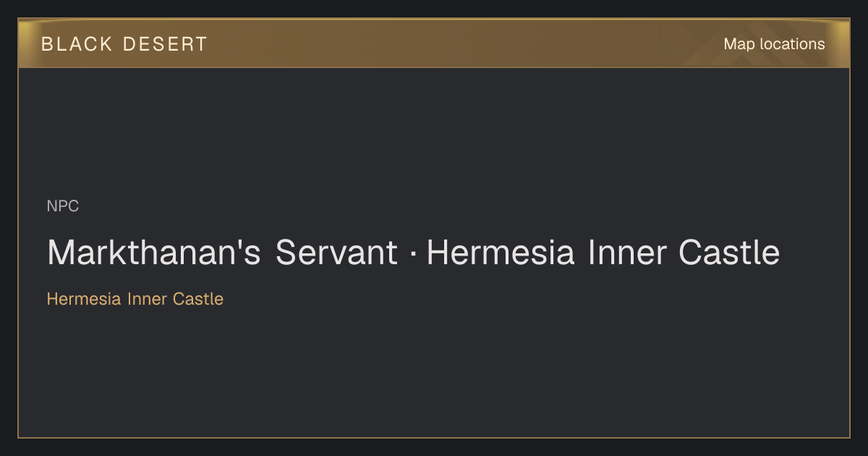Click "Castle" in the large white heading
This screenshot has width=868, height=456.
coord(729,253)
